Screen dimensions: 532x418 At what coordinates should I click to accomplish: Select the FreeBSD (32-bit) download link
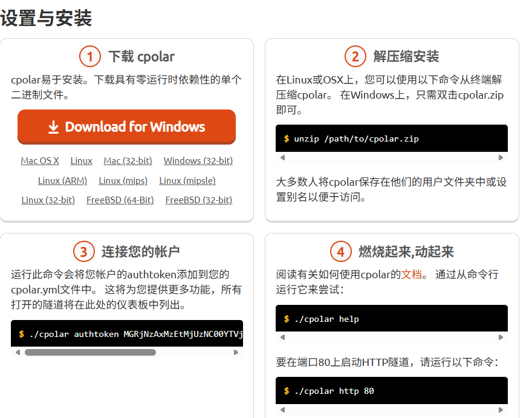[x=199, y=200]
